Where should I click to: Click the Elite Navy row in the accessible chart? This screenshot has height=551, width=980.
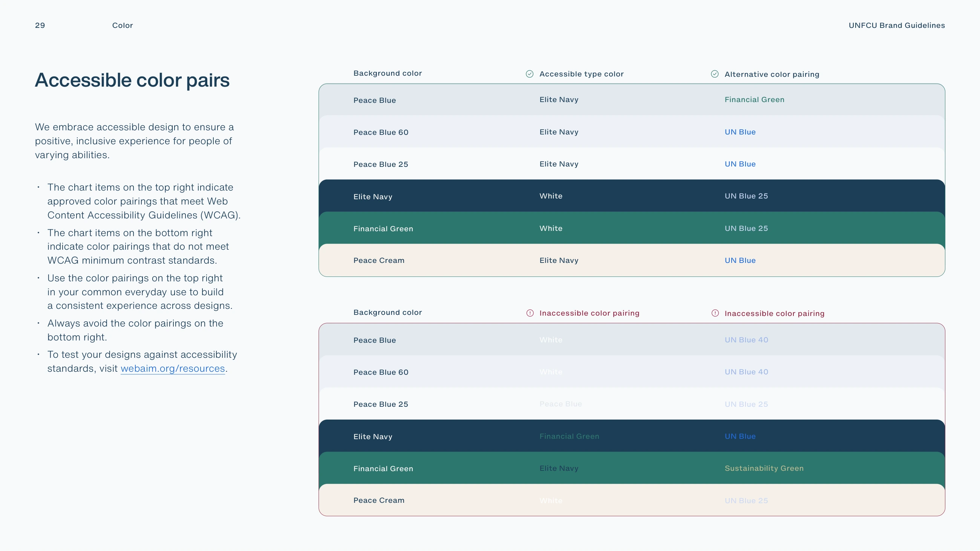pyautogui.click(x=631, y=196)
